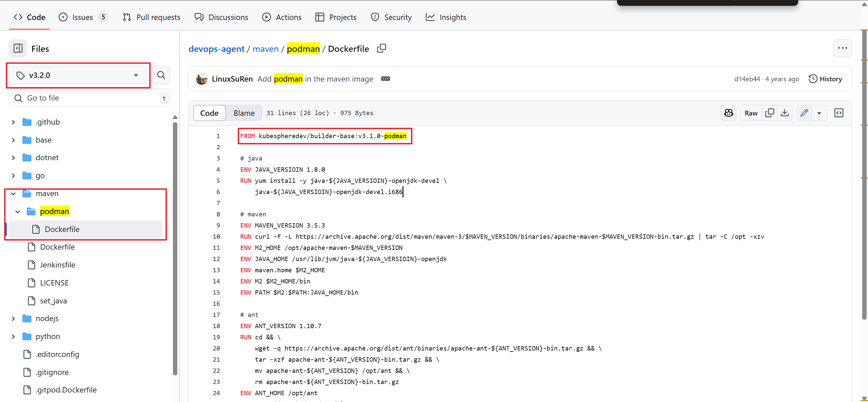The width and height of the screenshot is (868, 402).
Task: Open the v3.2.0 tag switcher dropdown
Action: tap(78, 75)
